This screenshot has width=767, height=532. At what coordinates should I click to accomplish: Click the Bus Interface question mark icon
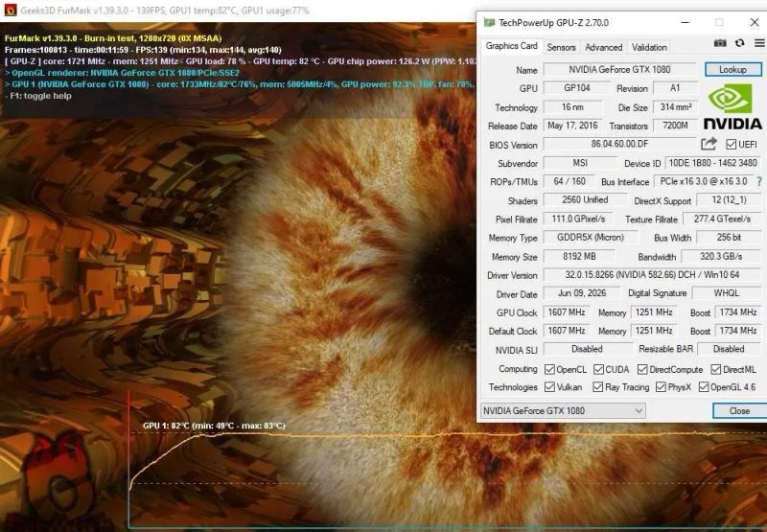(759, 181)
